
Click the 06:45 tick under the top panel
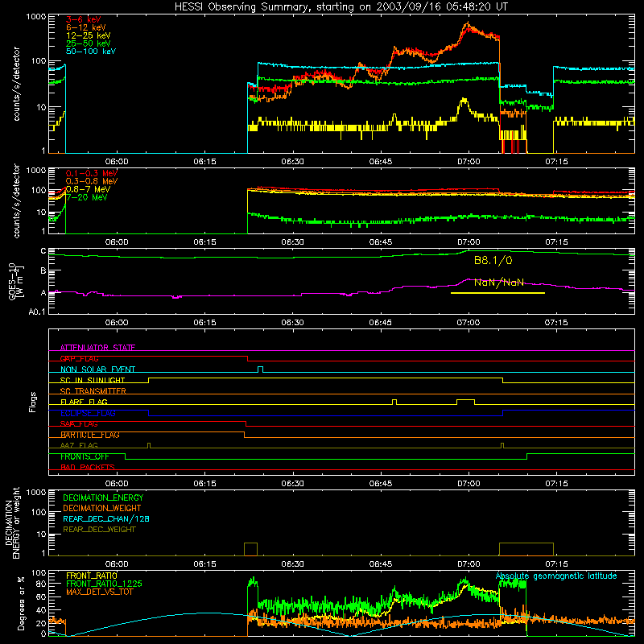[x=380, y=162]
